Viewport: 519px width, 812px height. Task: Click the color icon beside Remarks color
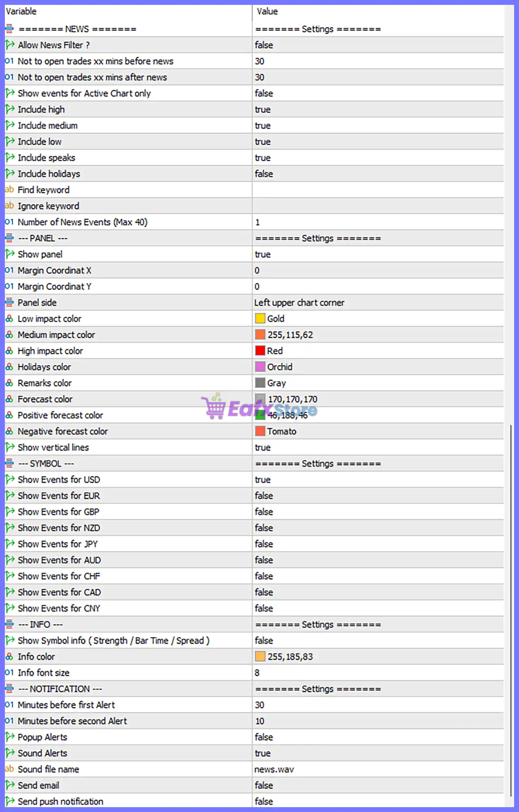pyautogui.click(x=9, y=383)
